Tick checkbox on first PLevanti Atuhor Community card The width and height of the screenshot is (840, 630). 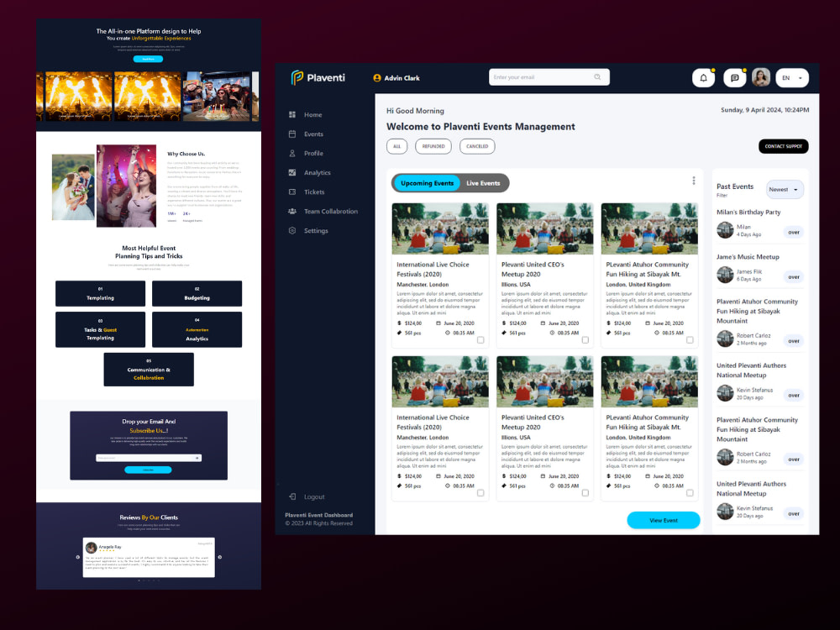pyautogui.click(x=690, y=340)
